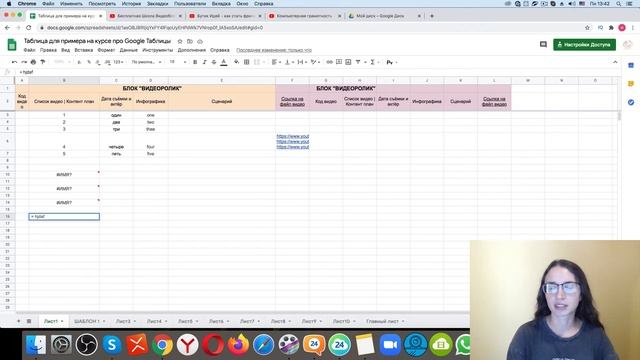
Task: Open Google Sheets home icon
Action: [12, 44]
